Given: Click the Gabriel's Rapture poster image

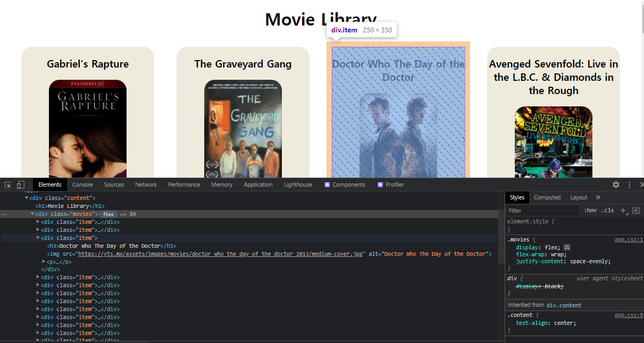Looking at the screenshot, I should (x=88, y=129).
